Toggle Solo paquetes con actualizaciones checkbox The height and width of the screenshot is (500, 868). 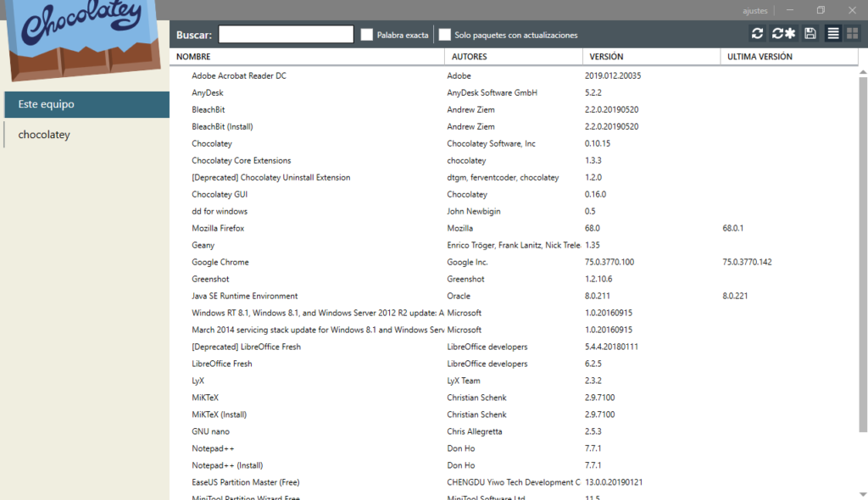(444, 35)
